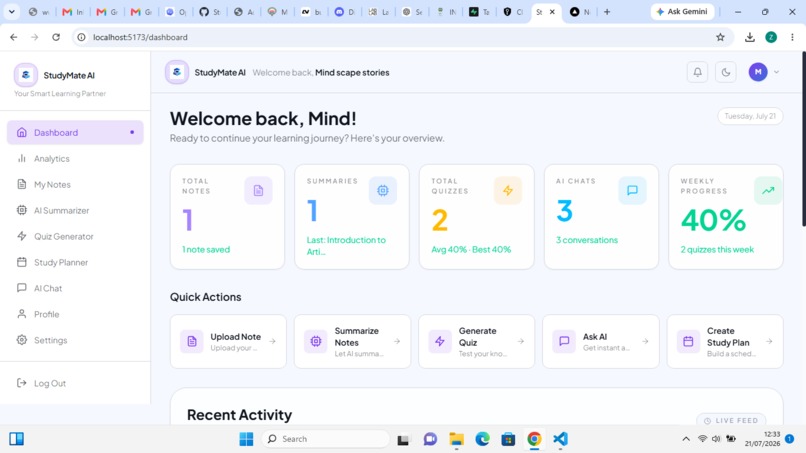Click the StudyMate AI logo in the sidebar

pos(25,75)
